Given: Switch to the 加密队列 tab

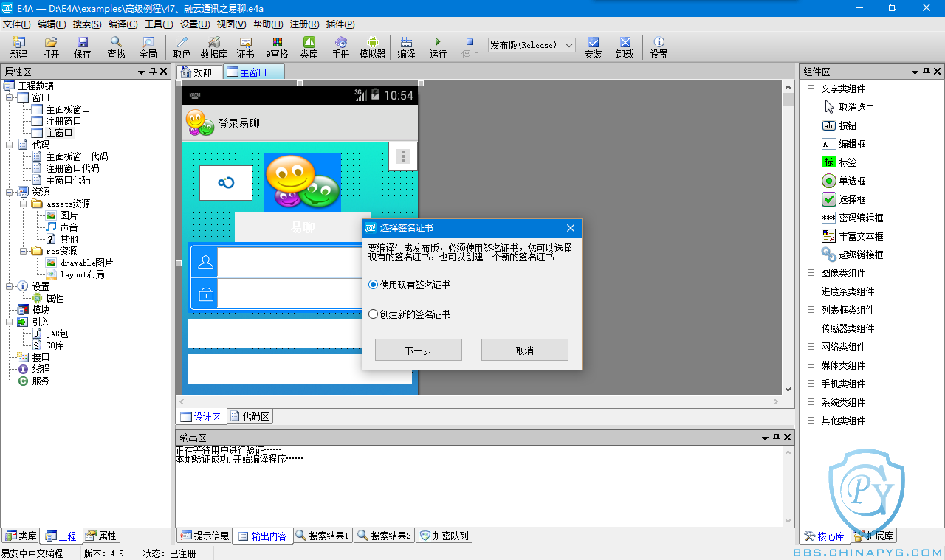Looking at the screenshot, I should pyautogui.click(x=444, y=536).
